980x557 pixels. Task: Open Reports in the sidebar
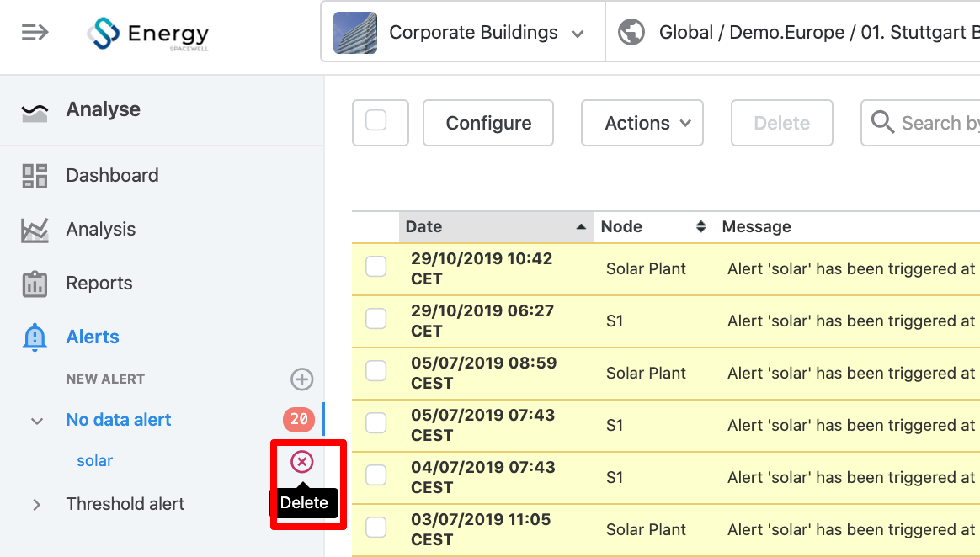[99, 283]
